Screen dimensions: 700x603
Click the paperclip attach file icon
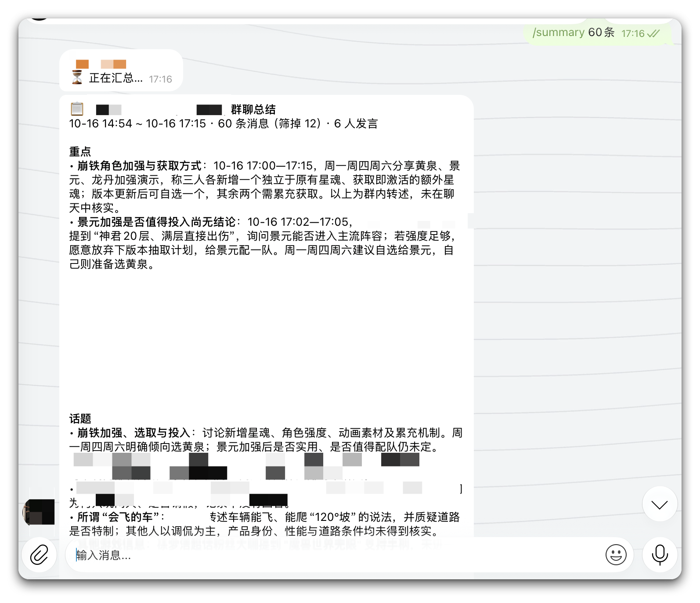[39, 555]
